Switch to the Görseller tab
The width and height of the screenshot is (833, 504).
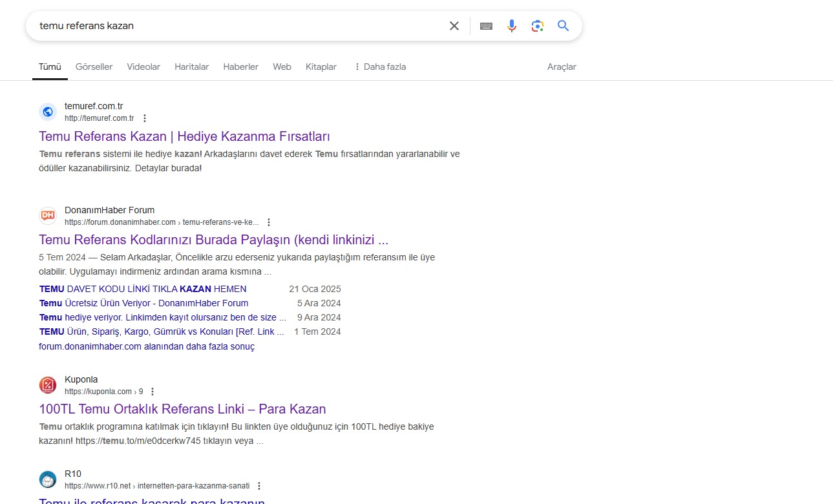tap(94, 67)
